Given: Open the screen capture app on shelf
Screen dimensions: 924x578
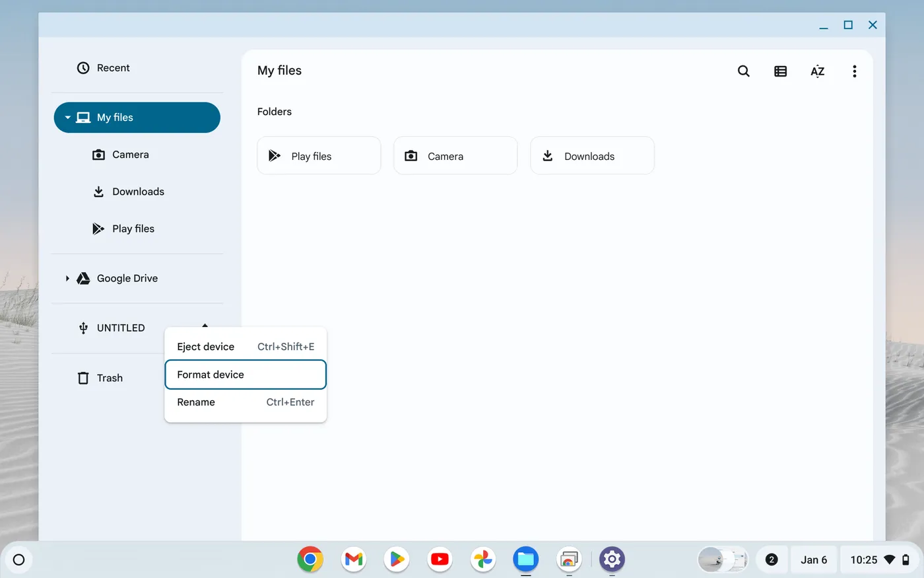Looking at the screenshot, I should (569, 560).
